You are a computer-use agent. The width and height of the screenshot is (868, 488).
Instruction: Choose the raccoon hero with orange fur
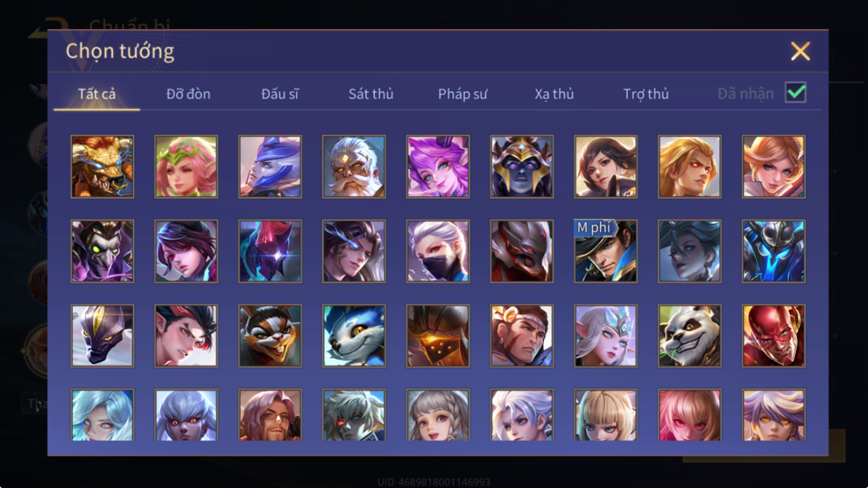tap(270, 336)
